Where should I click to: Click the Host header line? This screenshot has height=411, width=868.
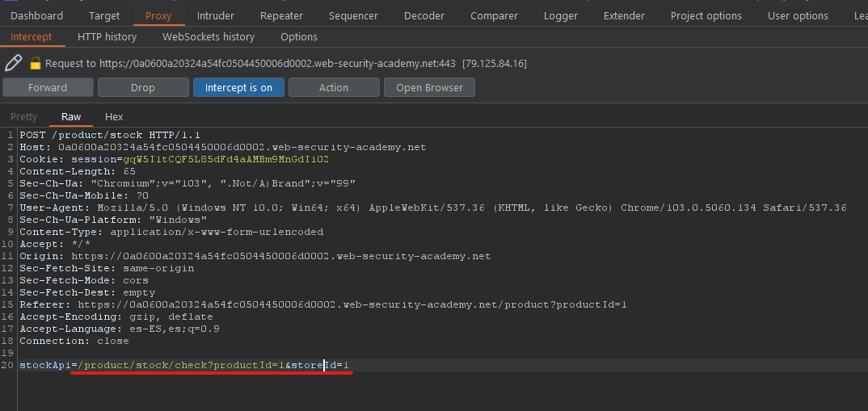click(x=222, y=147)
